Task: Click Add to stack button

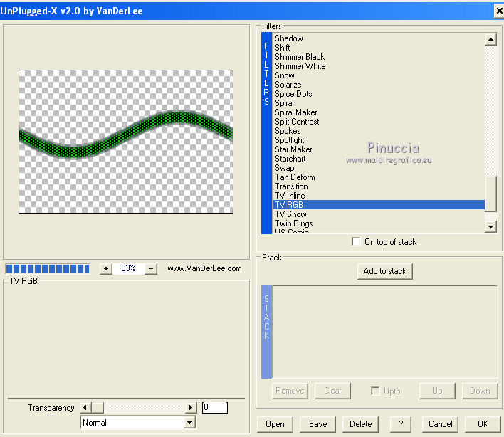Action: click(x=384, y=271)
